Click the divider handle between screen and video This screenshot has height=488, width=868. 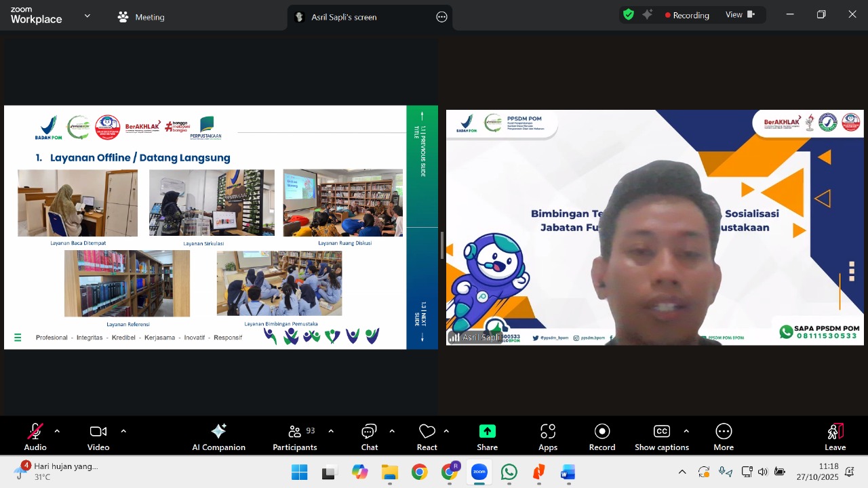[442, 245]
